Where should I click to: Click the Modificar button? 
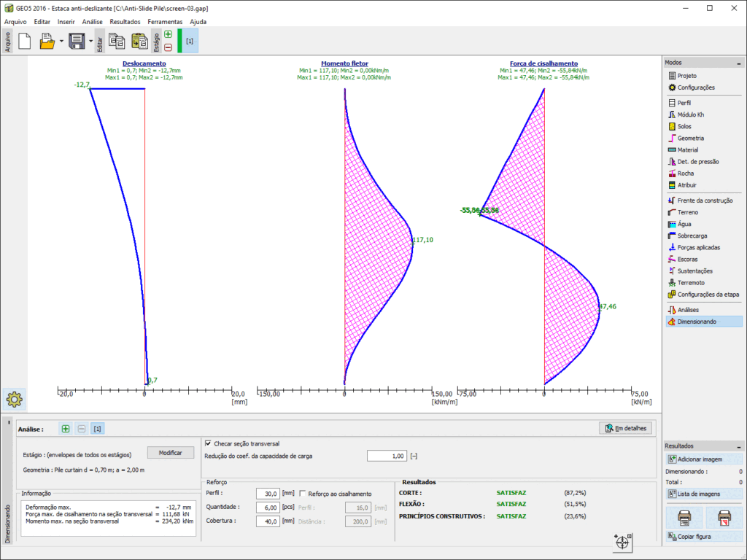tap(171, 453)
